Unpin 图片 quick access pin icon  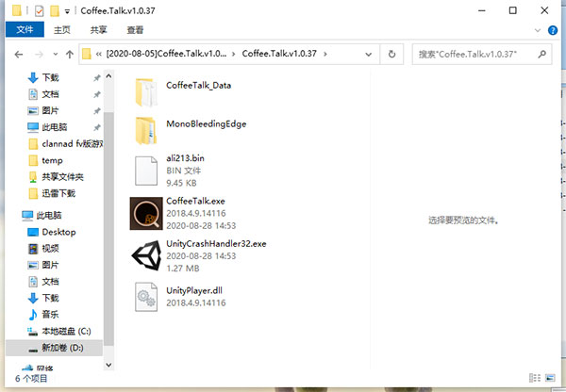97,110
